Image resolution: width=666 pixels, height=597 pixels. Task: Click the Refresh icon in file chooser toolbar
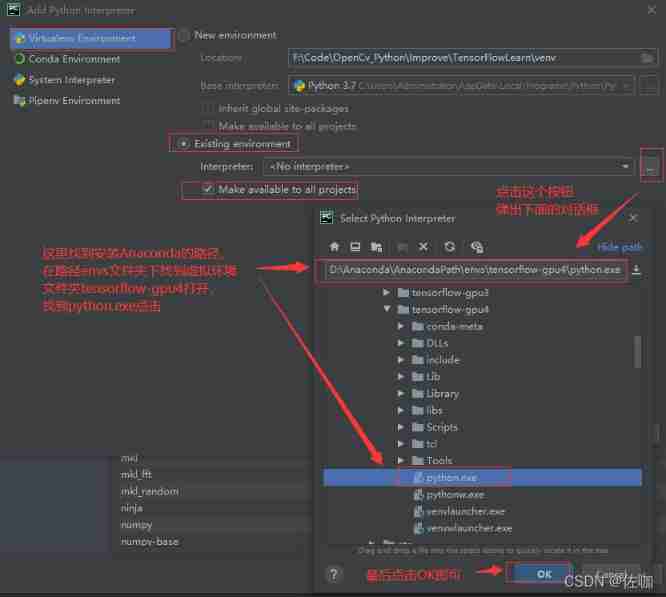click(x=450, y=246)
